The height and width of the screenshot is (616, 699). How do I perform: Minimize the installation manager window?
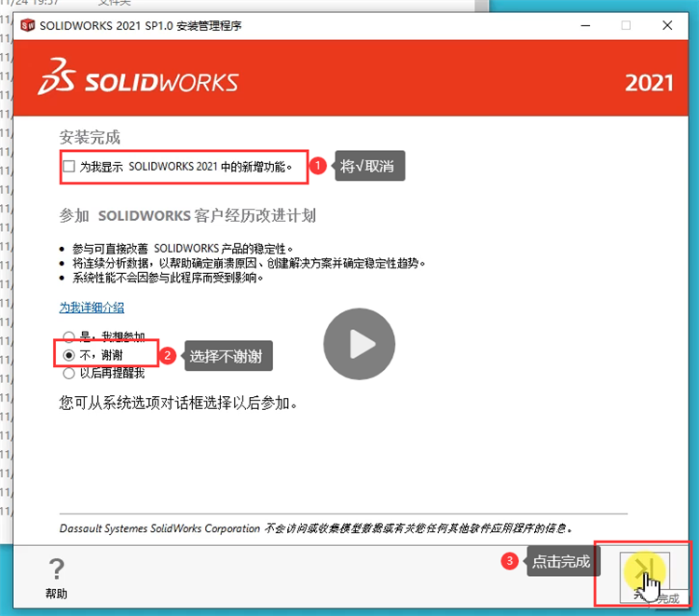[x=586, y=25]
